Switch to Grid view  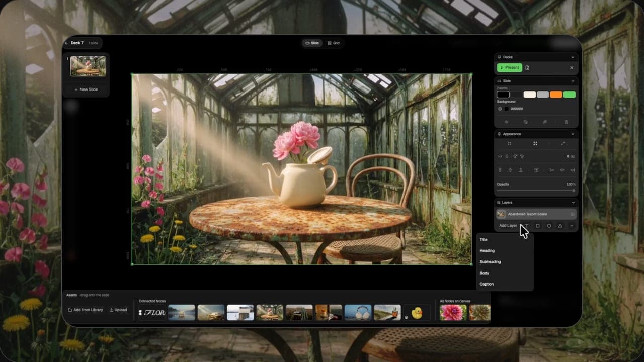[x=334, y=43]
